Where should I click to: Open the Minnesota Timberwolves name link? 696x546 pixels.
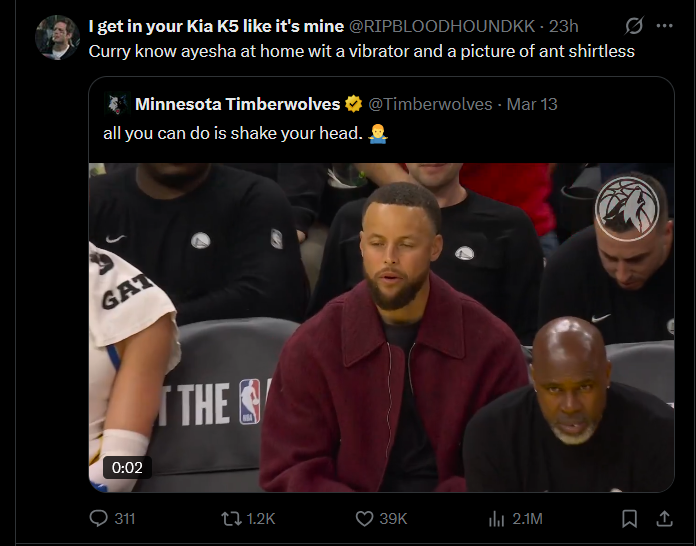click(x=237, y=104)
